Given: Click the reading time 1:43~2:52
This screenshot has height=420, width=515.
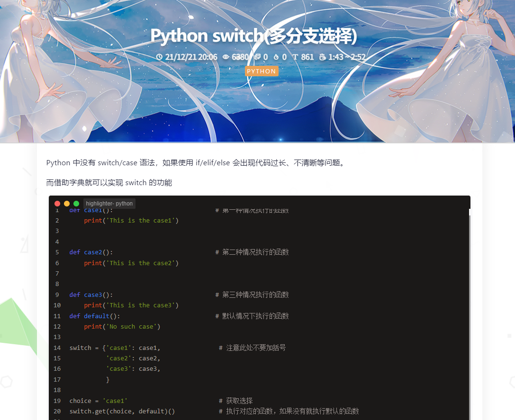Looking at the screenshot, I should point(347,57).
